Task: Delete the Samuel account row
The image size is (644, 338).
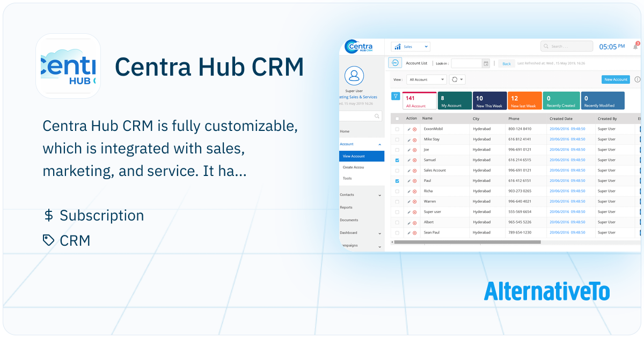Action: tap(415, 160)
